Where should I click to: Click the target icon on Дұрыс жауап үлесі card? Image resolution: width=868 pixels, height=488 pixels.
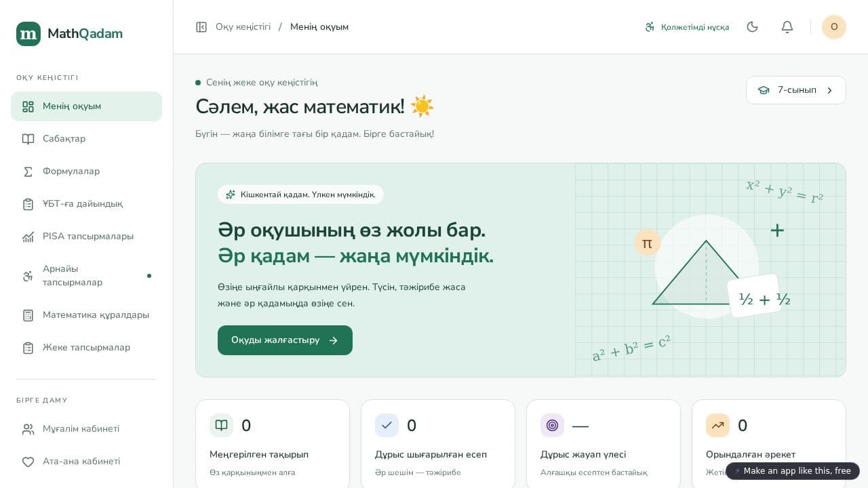(x=552, y=426)
